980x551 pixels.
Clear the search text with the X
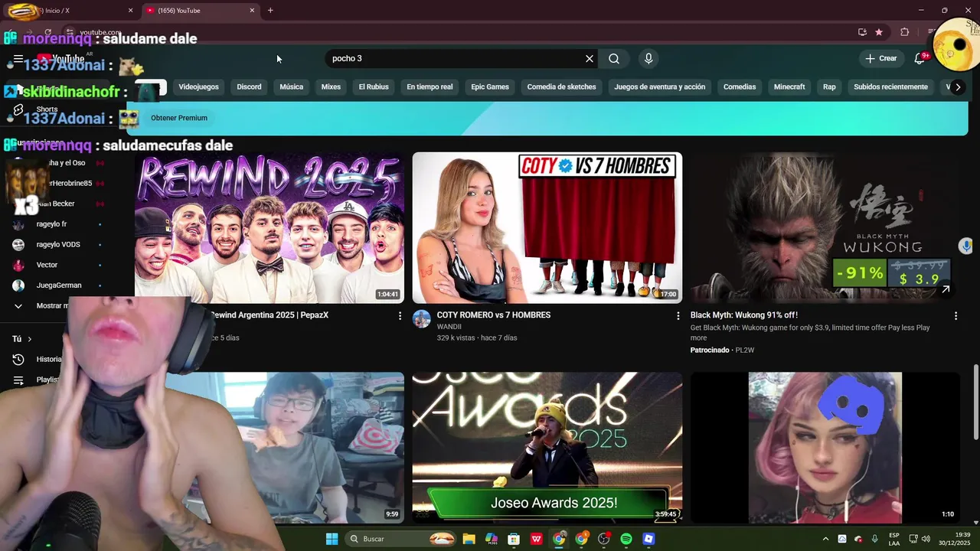pyautogui.click(x=590, y=58)
